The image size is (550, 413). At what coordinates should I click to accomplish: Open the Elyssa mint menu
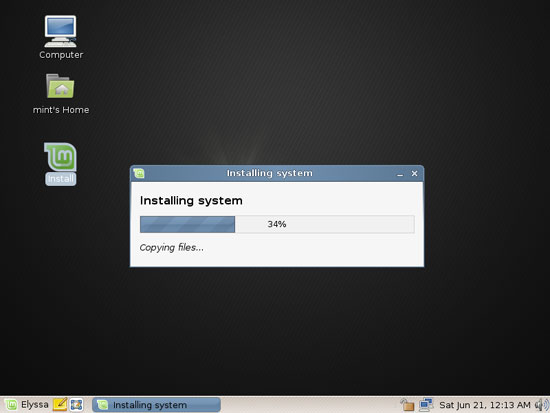coord(27,405)
